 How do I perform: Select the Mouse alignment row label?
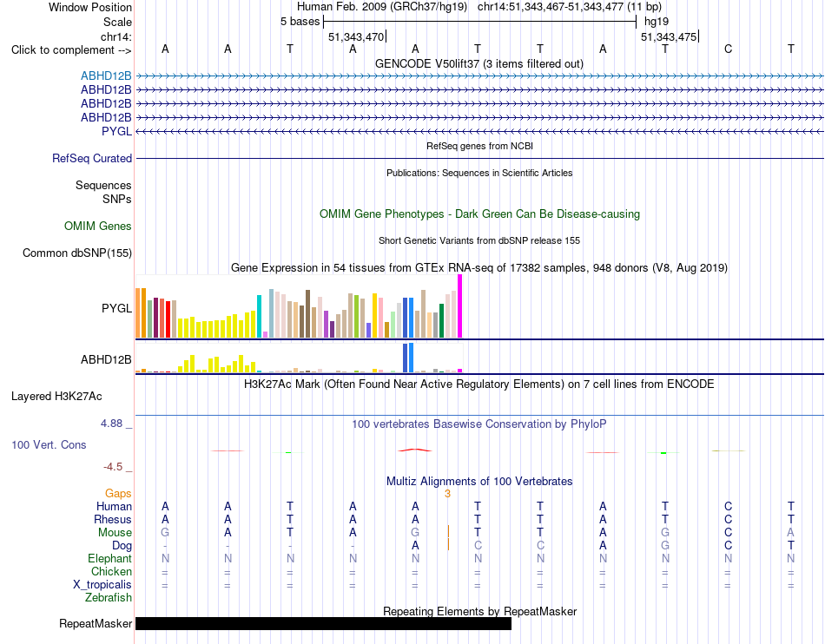click(x=115, y=533)
